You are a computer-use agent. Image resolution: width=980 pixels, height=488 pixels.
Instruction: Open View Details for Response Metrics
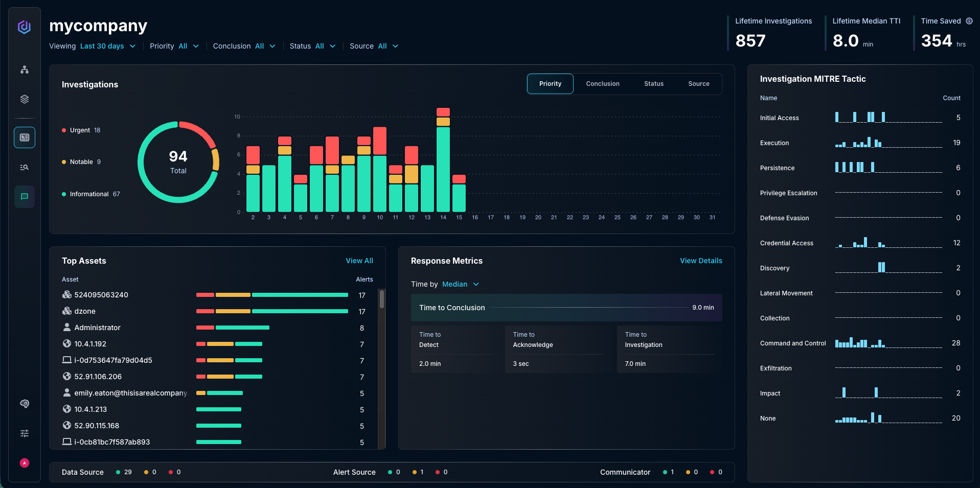coord(700,261)
